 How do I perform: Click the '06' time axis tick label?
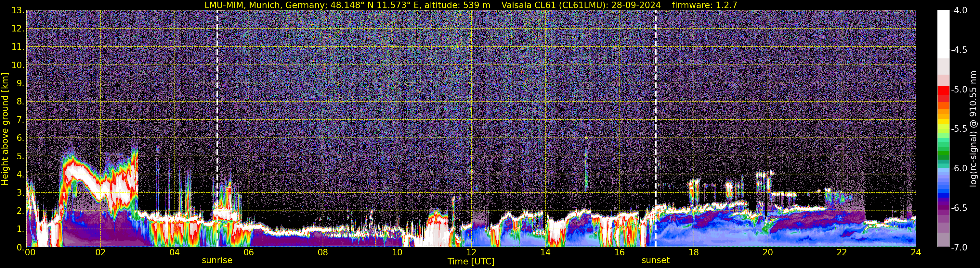pyautogui.click(x=249, y=252)
